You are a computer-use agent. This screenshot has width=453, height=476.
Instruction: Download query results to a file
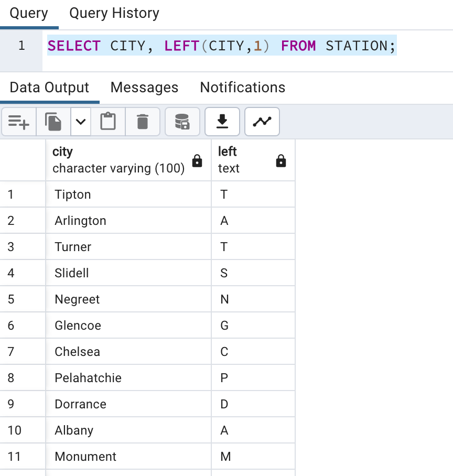(222, 122)
